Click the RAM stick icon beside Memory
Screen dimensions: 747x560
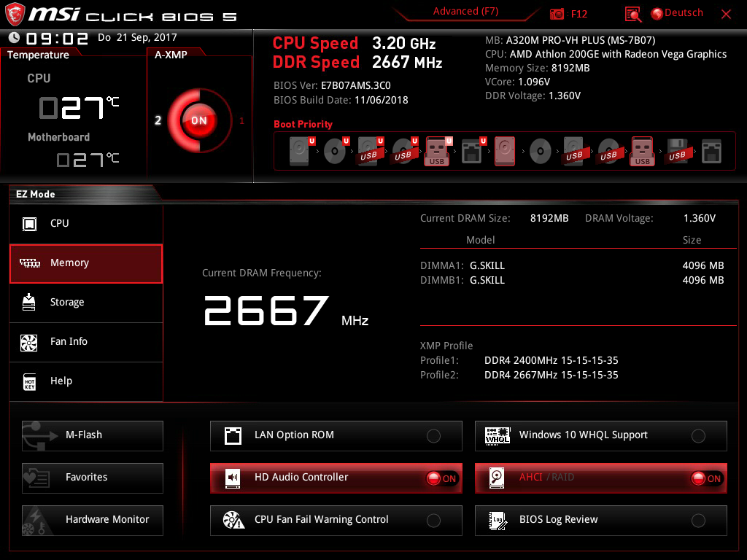pos(30,262)
